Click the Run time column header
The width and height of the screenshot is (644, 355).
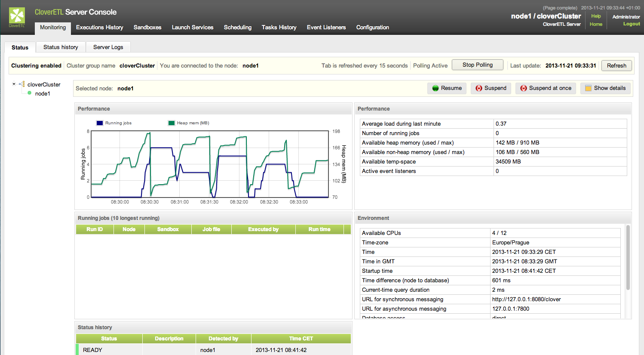319,229
